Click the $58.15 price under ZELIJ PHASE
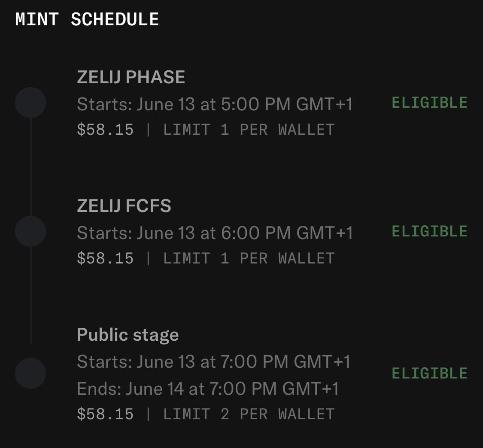 [105, 129]
